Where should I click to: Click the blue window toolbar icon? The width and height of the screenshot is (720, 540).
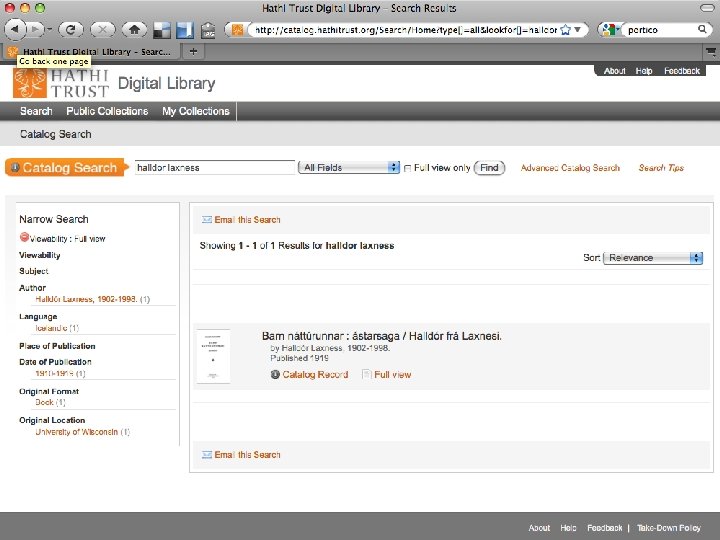(185, 30)
